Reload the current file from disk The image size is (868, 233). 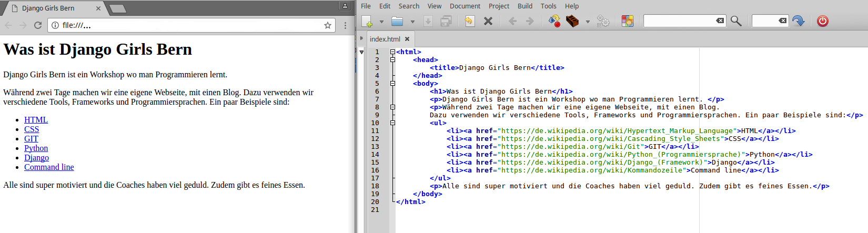coord(469,21)
